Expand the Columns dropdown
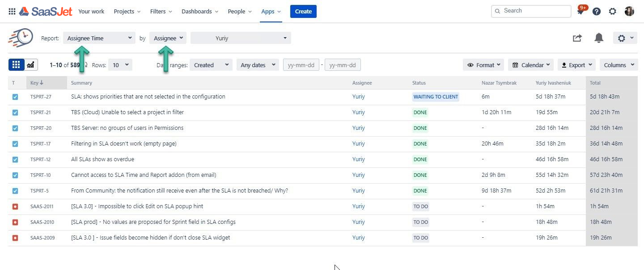The image size is (644, 270). pos(619,65)
